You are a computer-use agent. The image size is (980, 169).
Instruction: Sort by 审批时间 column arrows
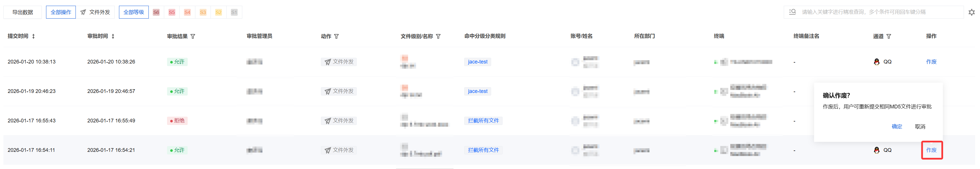[x=113, y=37]
